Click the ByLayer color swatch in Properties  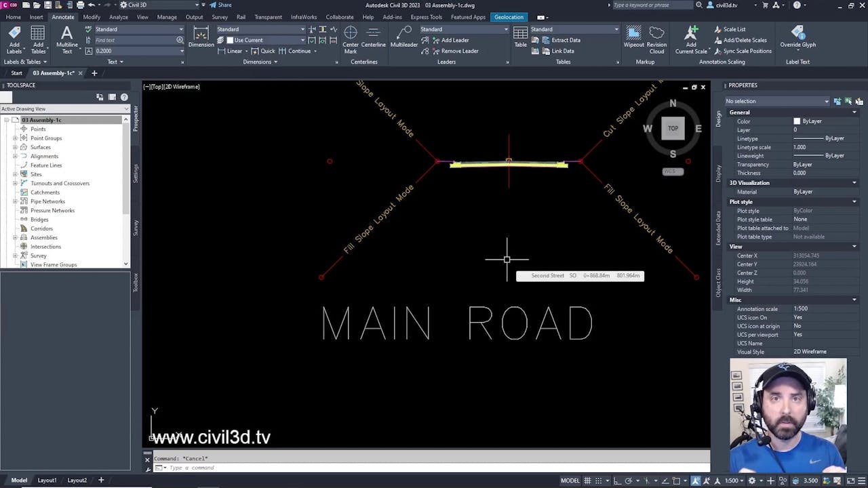click(x=797, y=121)
